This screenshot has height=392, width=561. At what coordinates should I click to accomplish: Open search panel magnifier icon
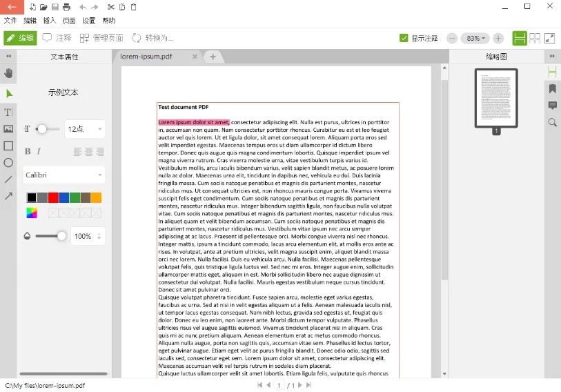[553, 122]
